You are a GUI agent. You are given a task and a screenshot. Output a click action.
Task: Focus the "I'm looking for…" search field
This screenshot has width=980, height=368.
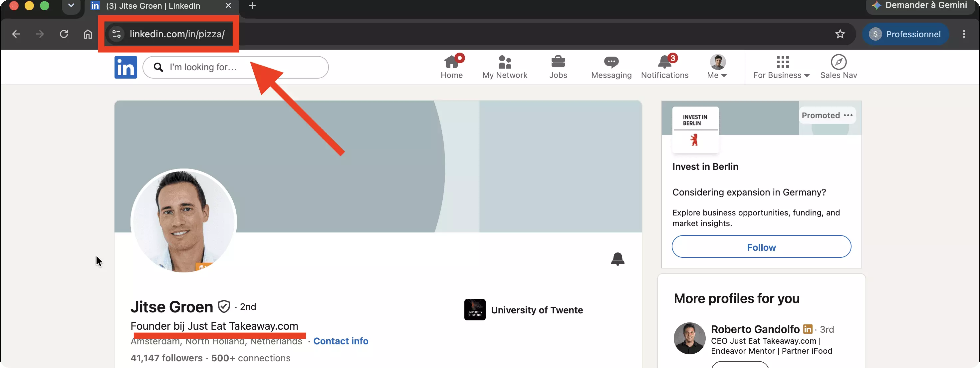tap(235, 67)
